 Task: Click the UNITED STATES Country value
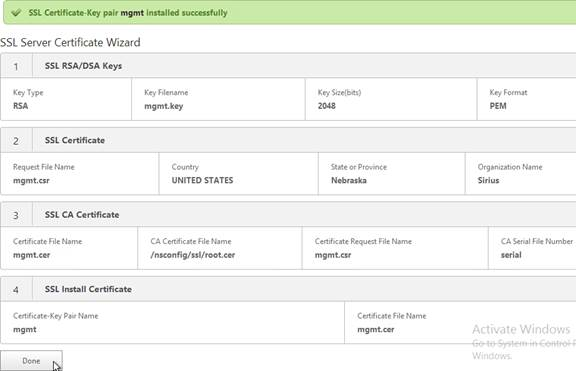(x=202, y=180)
